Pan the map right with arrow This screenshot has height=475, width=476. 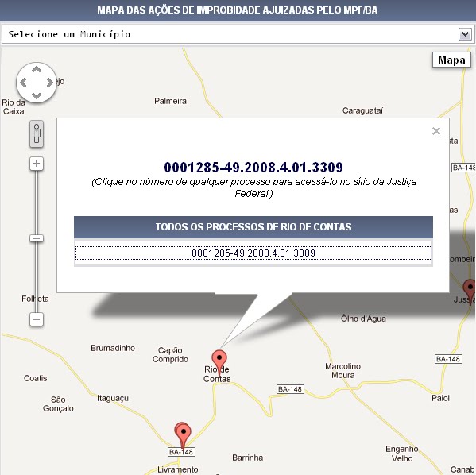click(50, 83)
